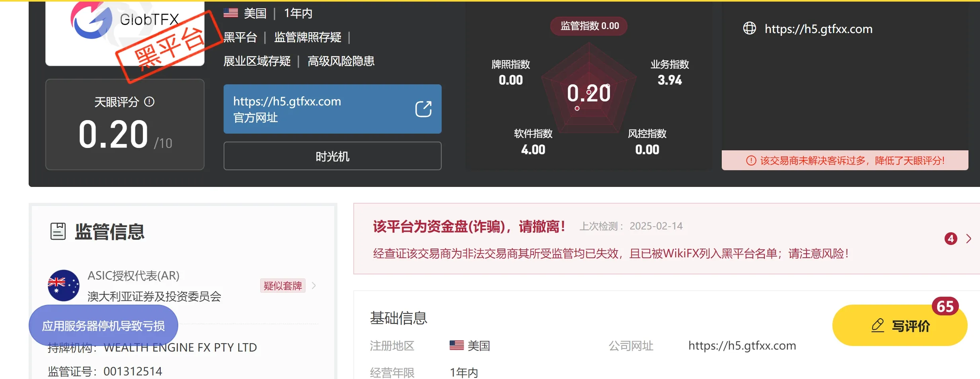The image size is (980, 379).
Task: Click the 应用服务器停机导致亏损 pill
Action: 103,326
